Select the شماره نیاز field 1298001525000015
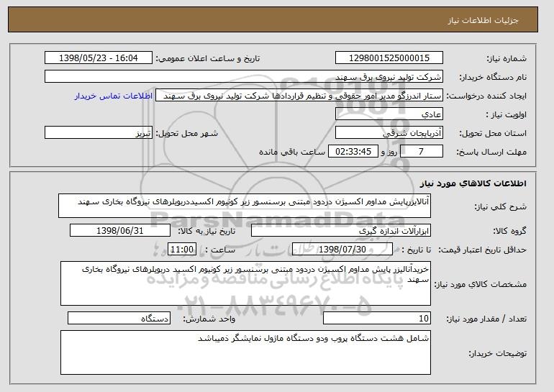This screenshot has height=392, width=554. (389, 58)
